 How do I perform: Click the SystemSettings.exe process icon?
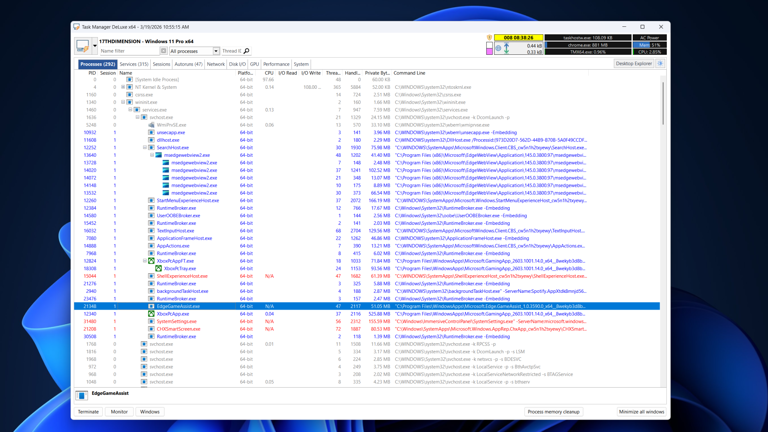(x=151, y=321)
